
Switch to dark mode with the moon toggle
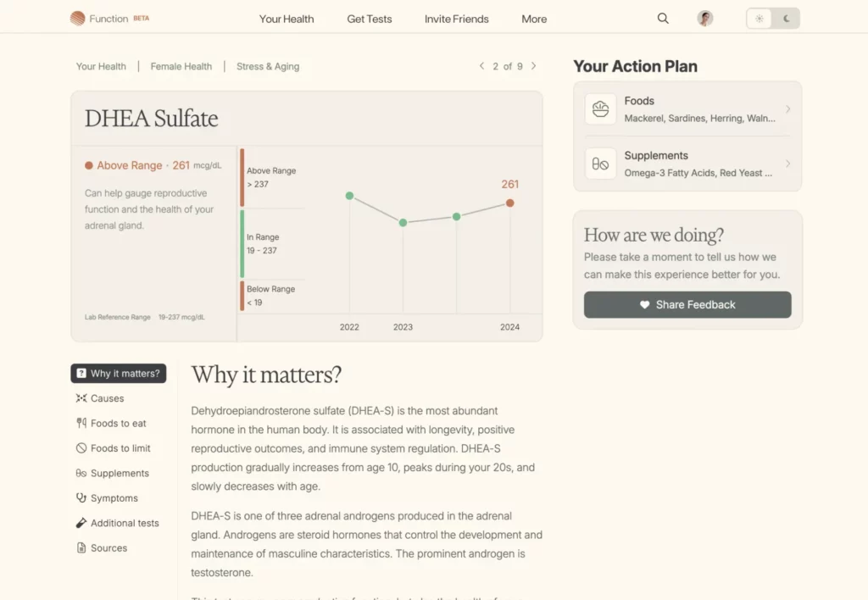click(x=787, y=19)
